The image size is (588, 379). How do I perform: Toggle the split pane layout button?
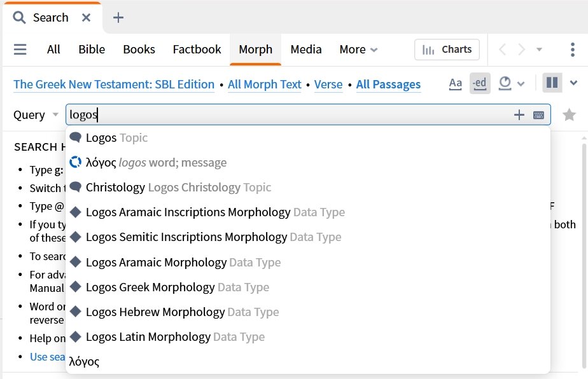(552, 83)
